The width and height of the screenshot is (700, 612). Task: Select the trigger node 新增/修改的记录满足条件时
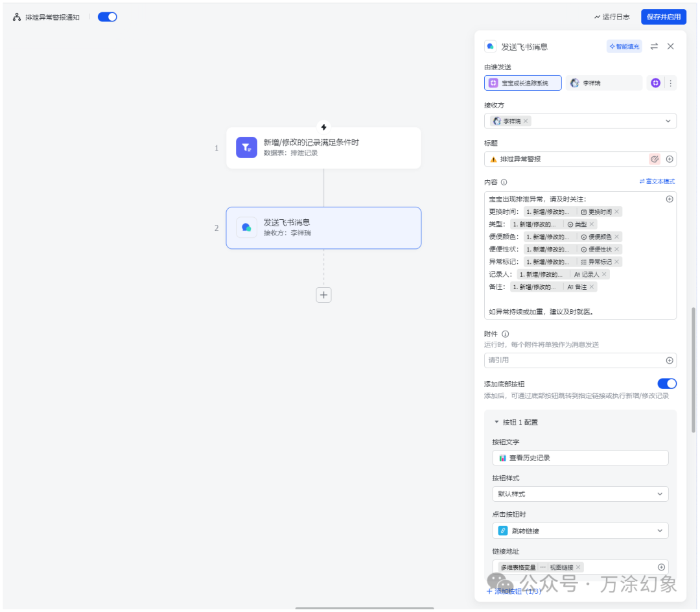click(323, 148)
